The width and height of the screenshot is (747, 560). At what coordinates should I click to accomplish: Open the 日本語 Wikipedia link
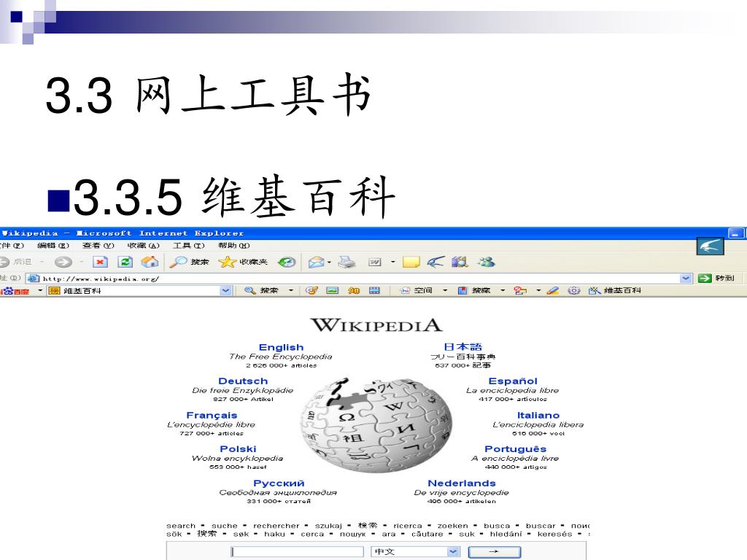point(462,346)
